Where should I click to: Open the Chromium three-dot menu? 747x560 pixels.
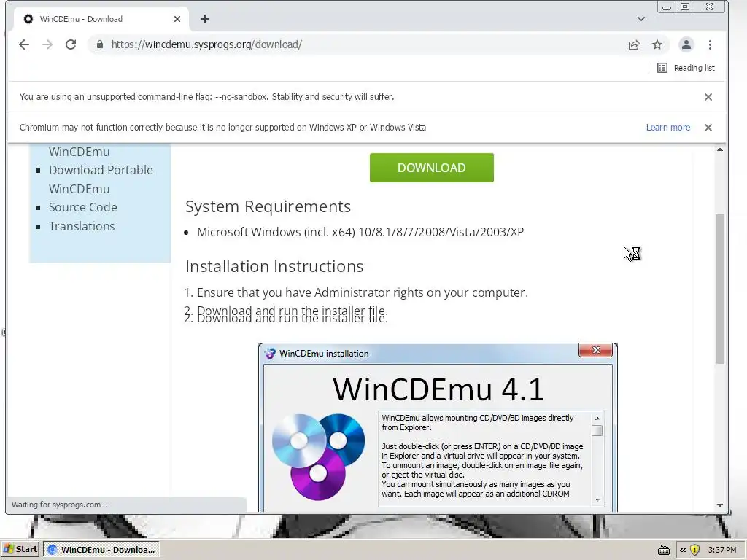pos(710,44)
